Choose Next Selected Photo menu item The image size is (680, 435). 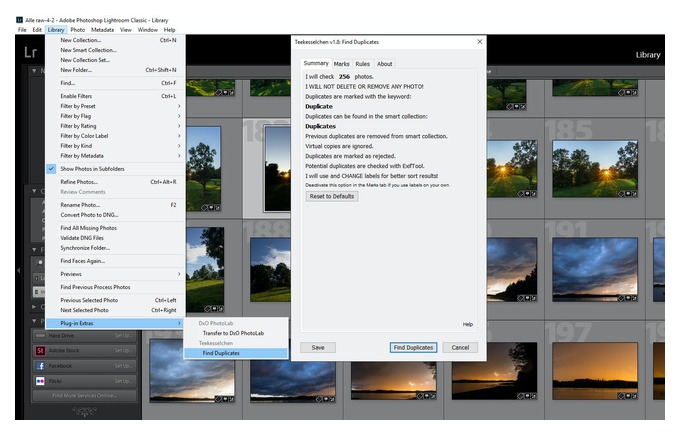pyautogui.click(x=115, y=310)
